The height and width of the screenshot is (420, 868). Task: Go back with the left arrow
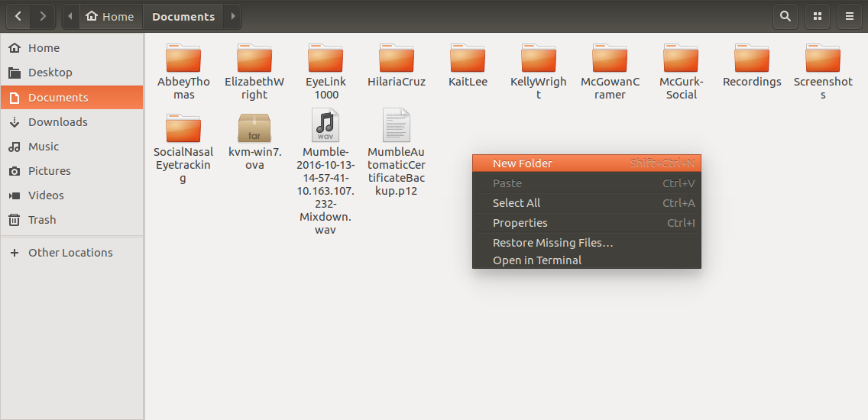pos(18,16)
